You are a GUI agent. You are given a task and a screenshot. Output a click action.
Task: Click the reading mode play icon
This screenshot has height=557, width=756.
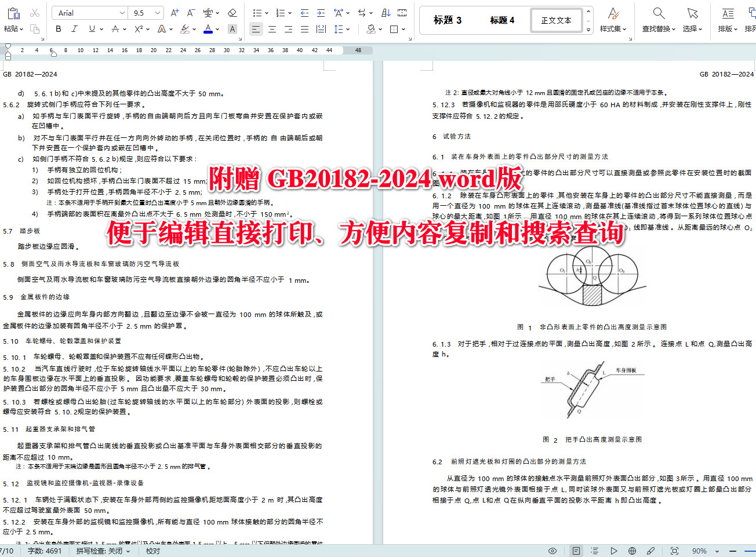pyautogui.click(x=614, y=551)
